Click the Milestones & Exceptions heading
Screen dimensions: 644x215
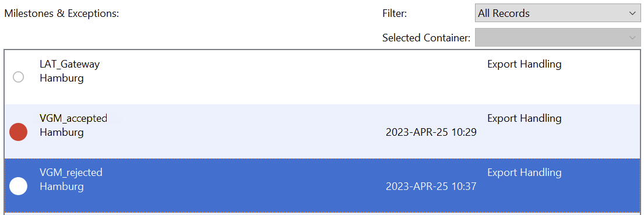pyautogui.click(x=62, y=13)
